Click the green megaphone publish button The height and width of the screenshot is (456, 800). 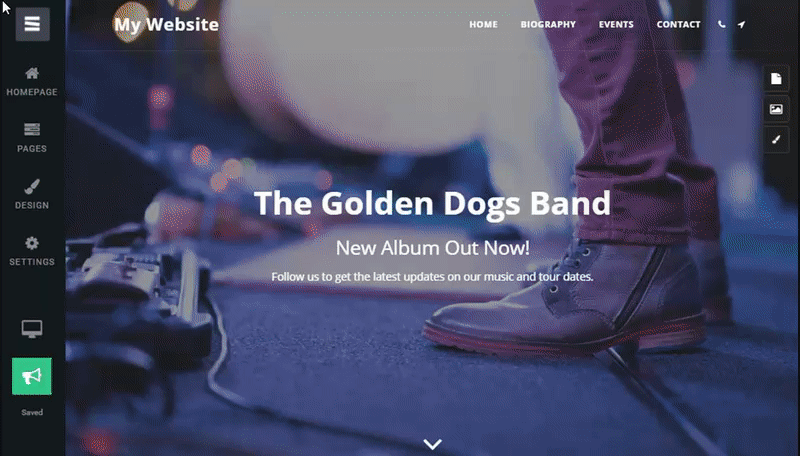[x=32, y=376]
